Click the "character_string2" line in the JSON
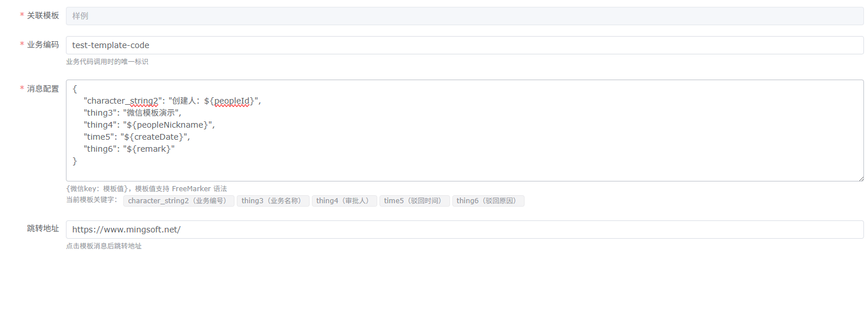 tap(172, 101)
